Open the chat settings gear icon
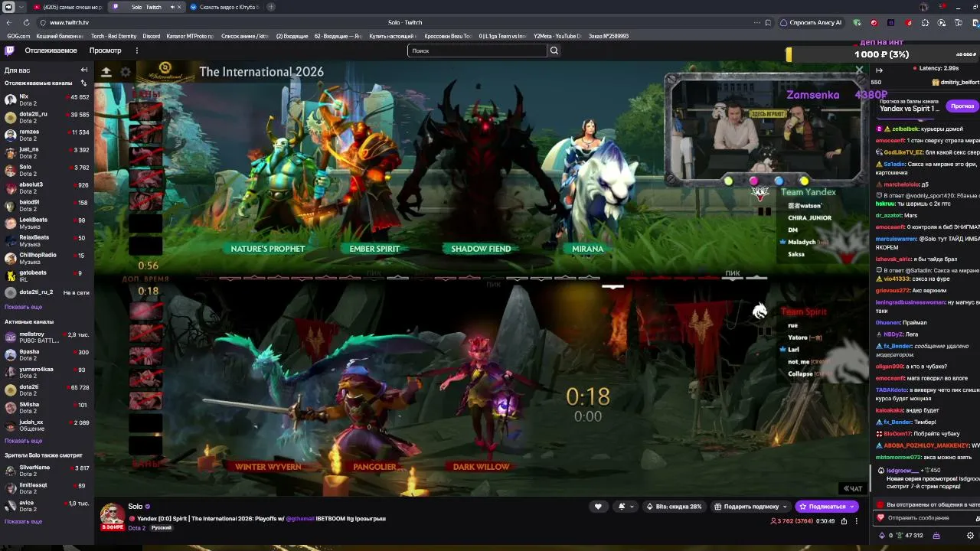 (x=970, y=536)
